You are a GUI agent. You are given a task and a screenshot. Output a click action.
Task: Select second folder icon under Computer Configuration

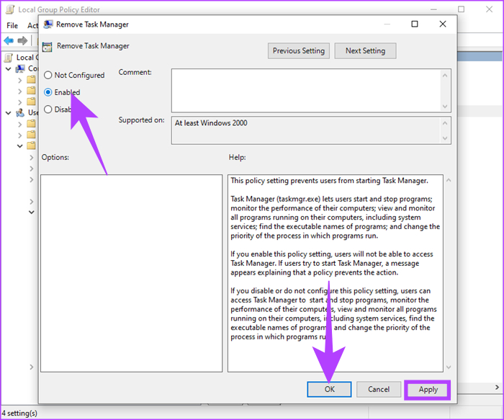tap(31, 90)
